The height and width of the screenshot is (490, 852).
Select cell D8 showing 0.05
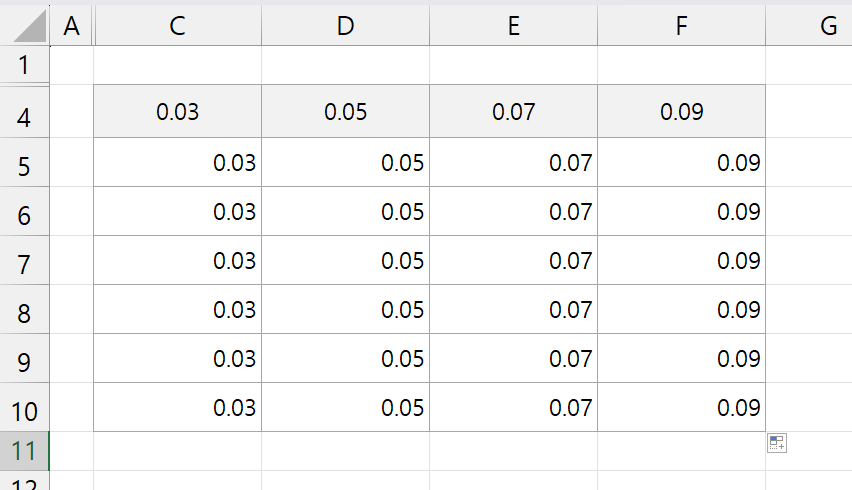346,309
